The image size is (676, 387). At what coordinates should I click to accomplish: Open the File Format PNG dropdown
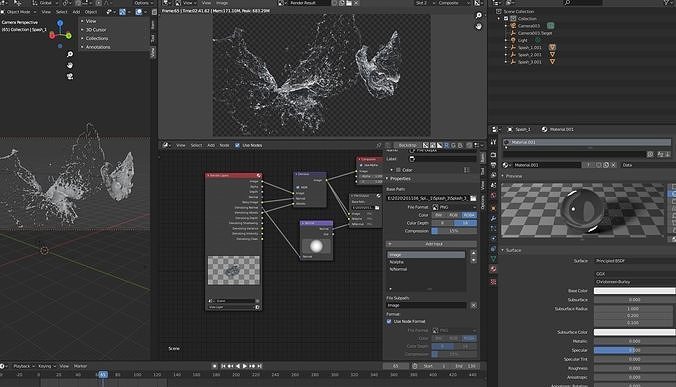click(454, 207)
